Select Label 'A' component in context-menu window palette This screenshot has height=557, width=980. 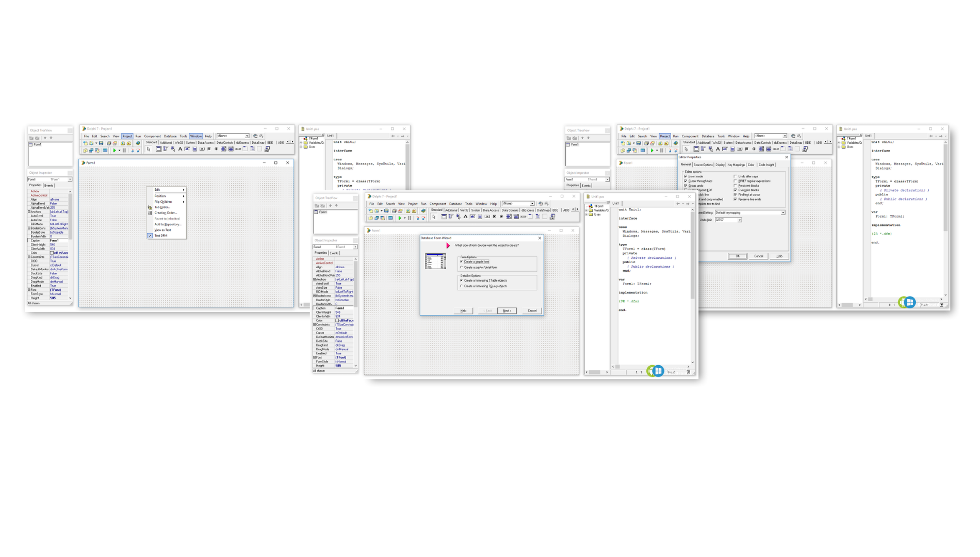[x=180, y=149]
